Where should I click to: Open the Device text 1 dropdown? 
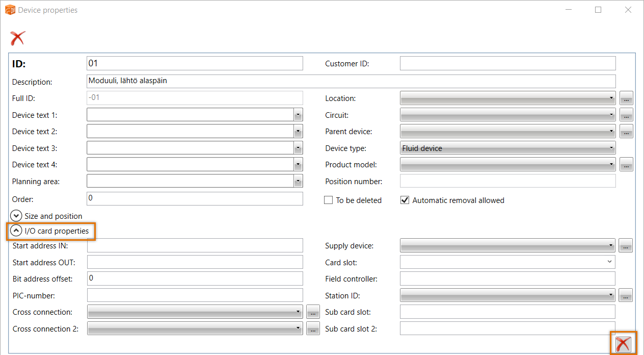[298, 115]
